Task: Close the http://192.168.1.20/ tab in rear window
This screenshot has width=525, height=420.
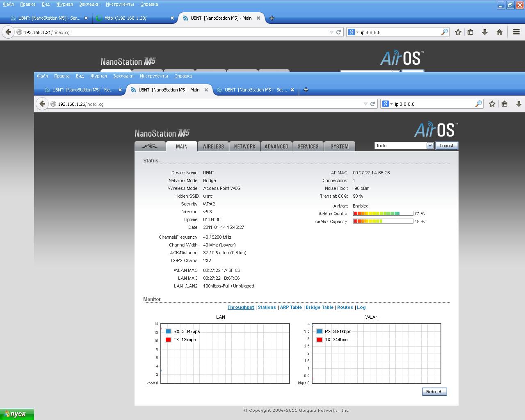Action: pos(172,18)
